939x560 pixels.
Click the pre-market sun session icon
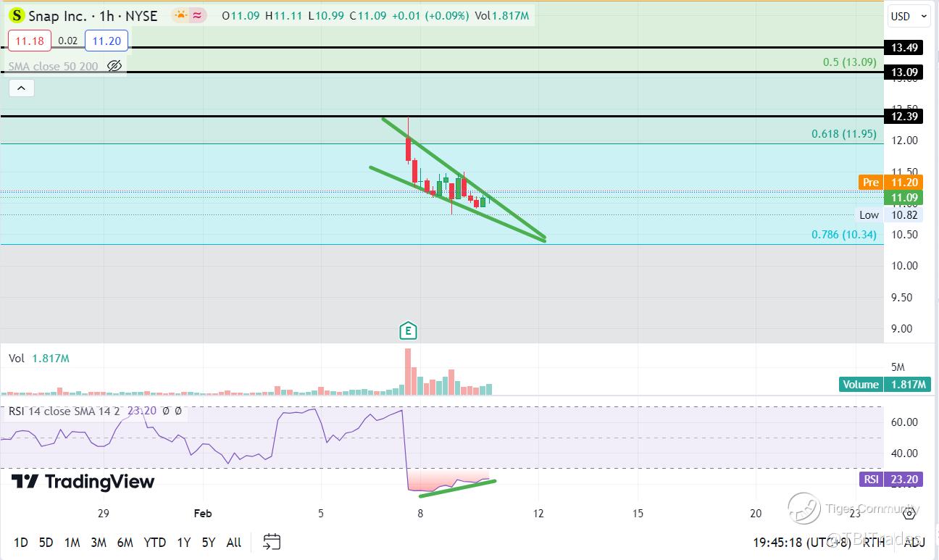[180, 15]
